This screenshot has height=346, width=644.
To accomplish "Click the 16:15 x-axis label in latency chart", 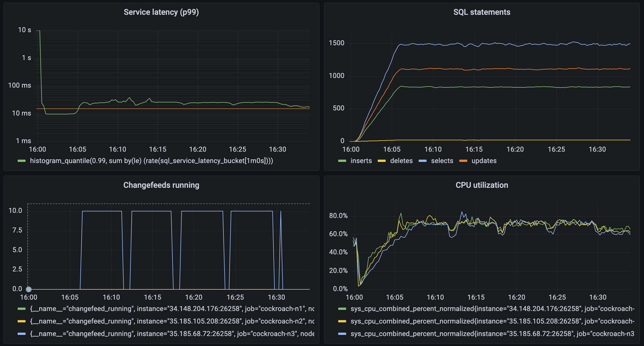I will click(x=158, y=149).
